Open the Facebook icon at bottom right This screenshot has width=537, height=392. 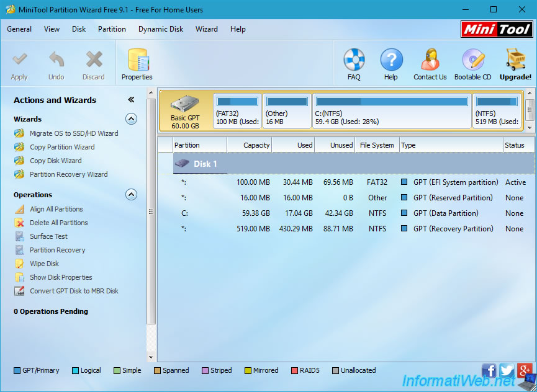[x=489, y=370]
